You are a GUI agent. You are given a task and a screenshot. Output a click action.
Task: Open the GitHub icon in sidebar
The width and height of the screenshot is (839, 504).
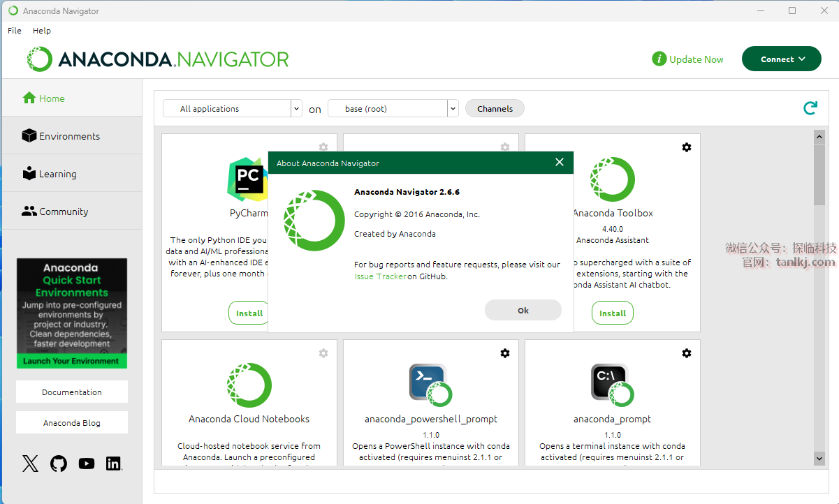point(59,464)
